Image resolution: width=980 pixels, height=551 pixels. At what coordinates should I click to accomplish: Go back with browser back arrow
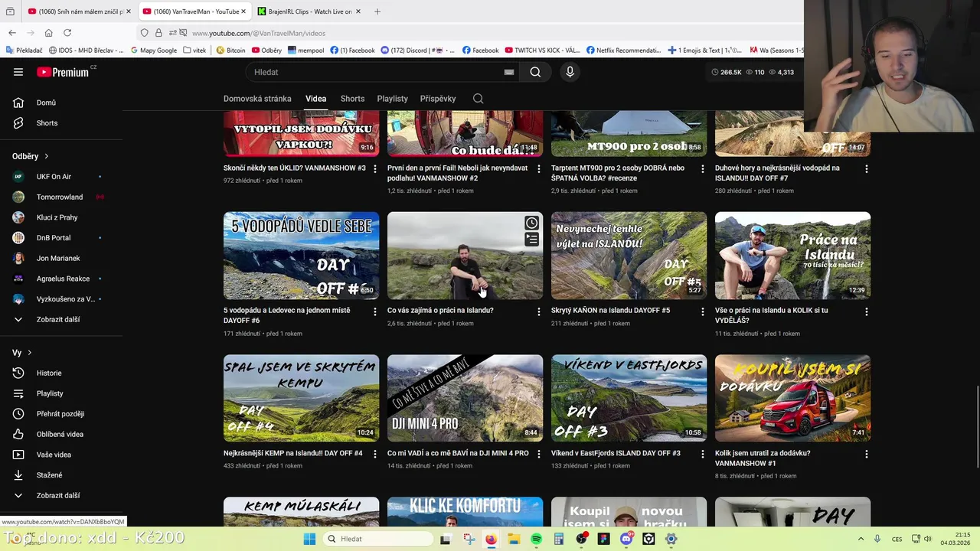point(12,33)
